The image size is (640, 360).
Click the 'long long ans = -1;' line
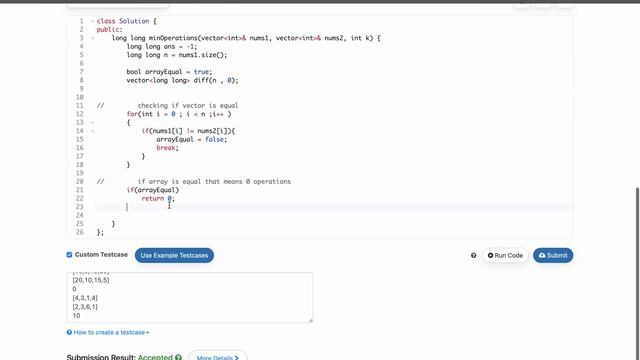tap(162, 47)
